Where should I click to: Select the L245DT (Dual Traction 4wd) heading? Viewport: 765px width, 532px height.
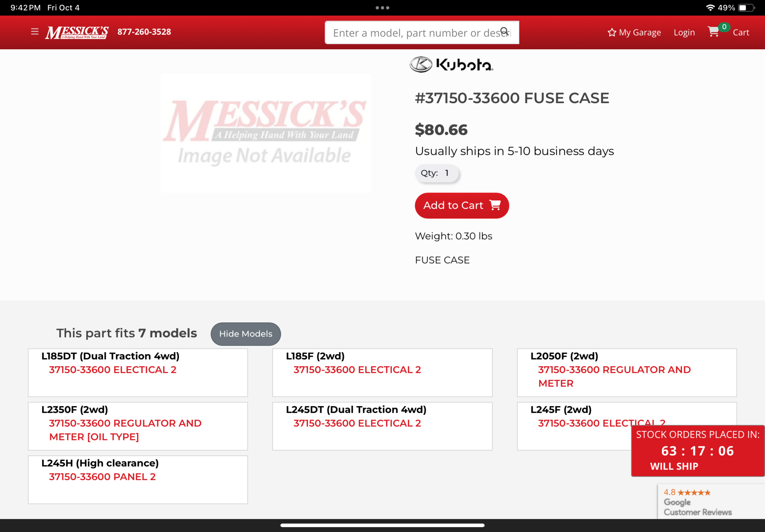tap(356, 410)
